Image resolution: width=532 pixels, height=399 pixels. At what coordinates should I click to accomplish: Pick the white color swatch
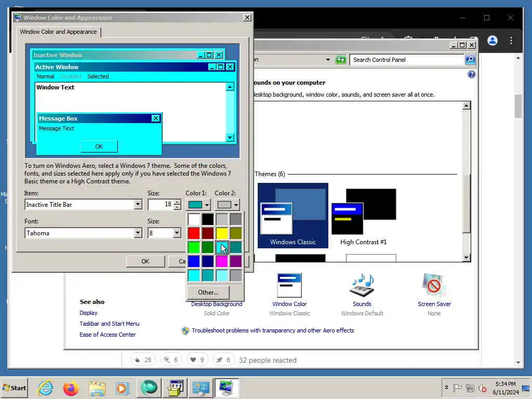point(194,220)
